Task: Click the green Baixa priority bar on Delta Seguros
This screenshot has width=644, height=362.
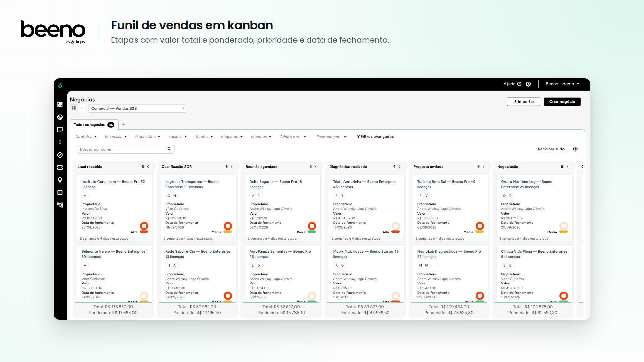Action: click(x=312, y=232)
